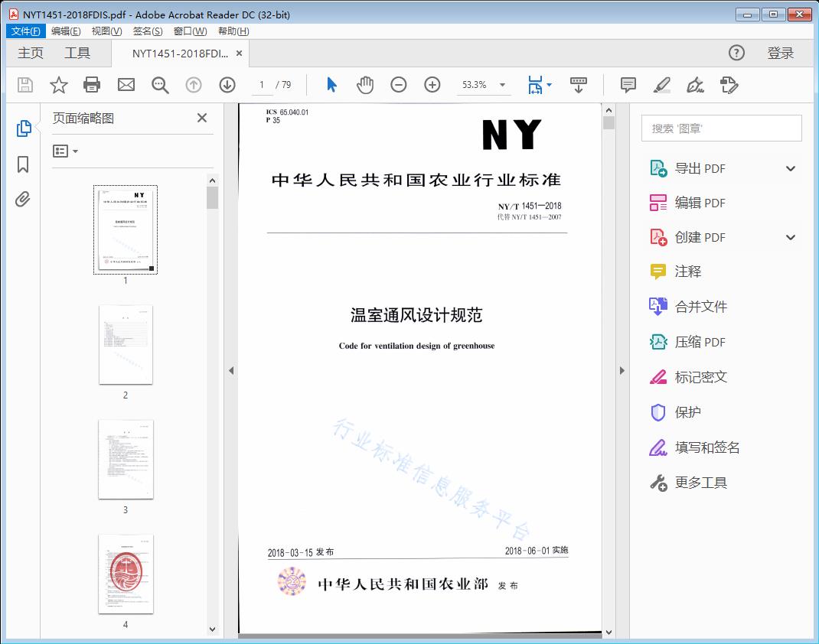Expand the Export PDF options
Screen dimensions: 819x644
pos(791,169)
